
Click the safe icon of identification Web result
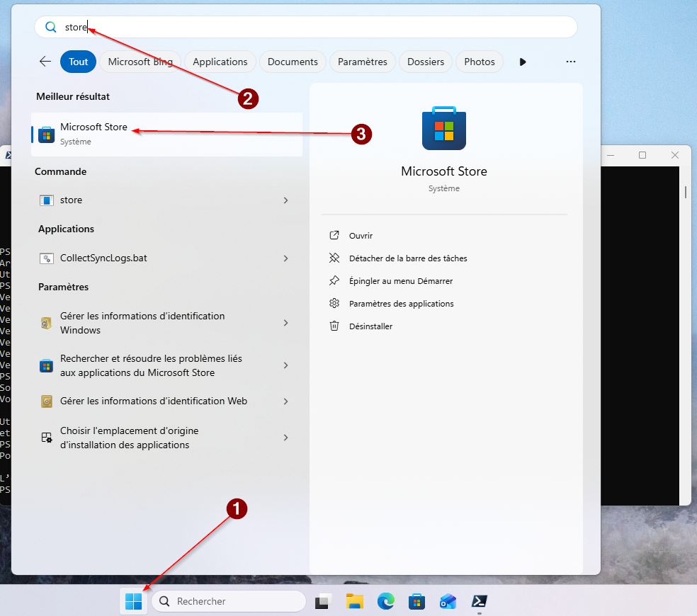[46, 401]
